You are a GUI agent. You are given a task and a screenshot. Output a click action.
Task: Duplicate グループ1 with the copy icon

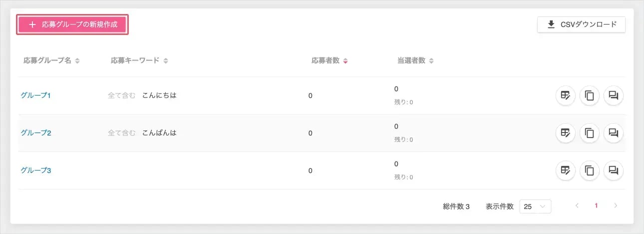pyautogui.click(x=590, y=95)
